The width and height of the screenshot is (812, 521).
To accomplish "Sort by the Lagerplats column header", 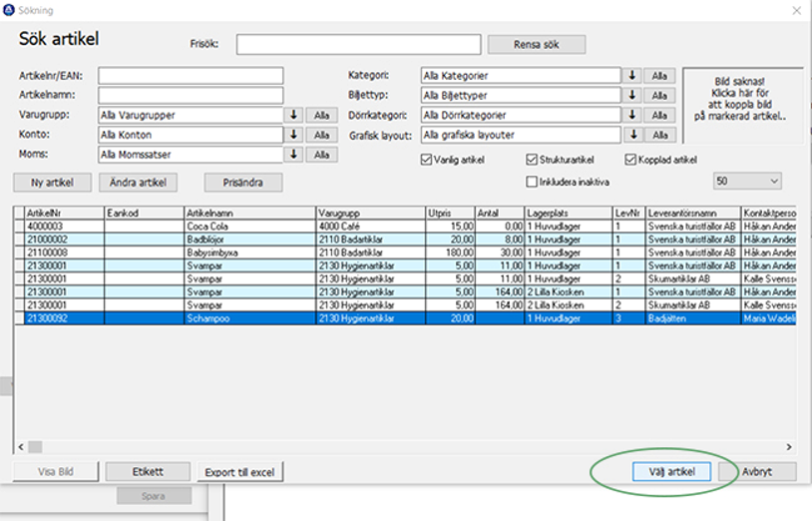I will click(569, 213).
